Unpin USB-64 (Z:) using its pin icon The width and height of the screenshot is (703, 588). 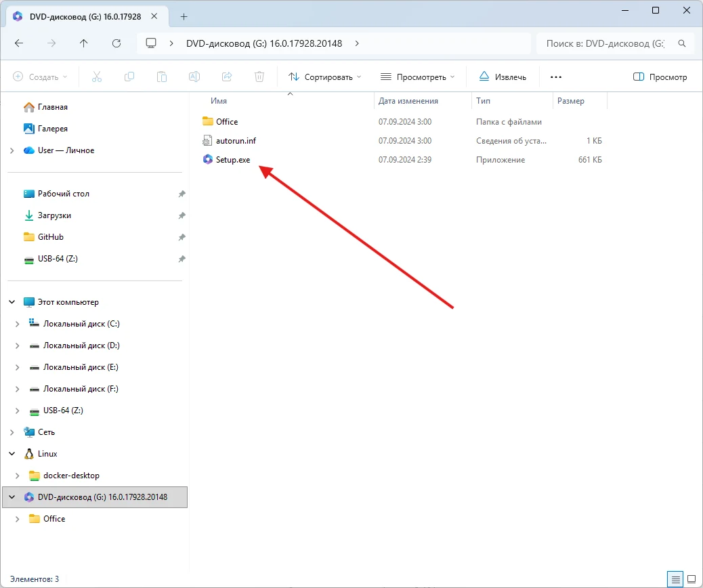(182, 259)
